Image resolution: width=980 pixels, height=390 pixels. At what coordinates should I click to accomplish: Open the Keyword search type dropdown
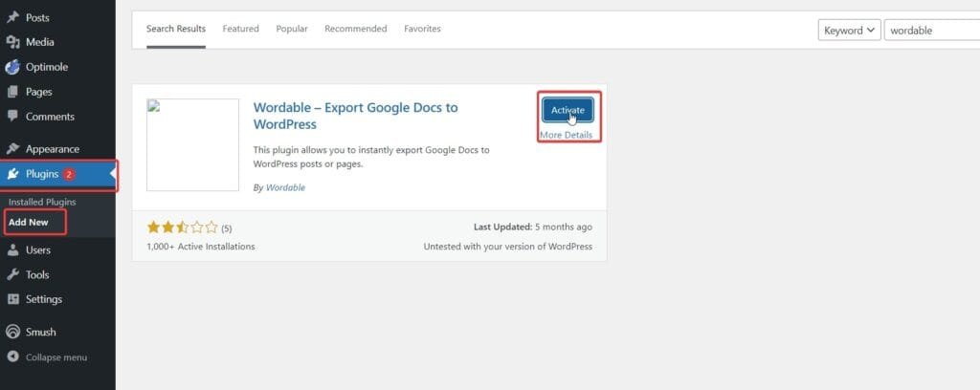pyautogui.click(x=850, y=30)
